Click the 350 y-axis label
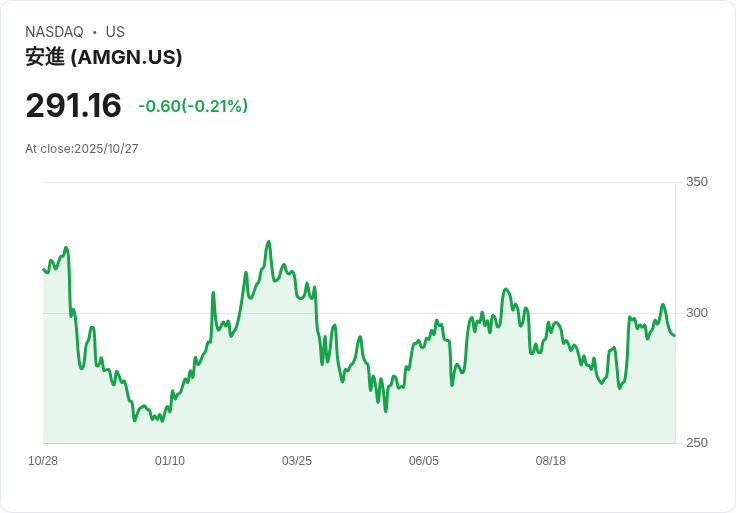This screenshot has height=513, width=736. click(696, 182)
